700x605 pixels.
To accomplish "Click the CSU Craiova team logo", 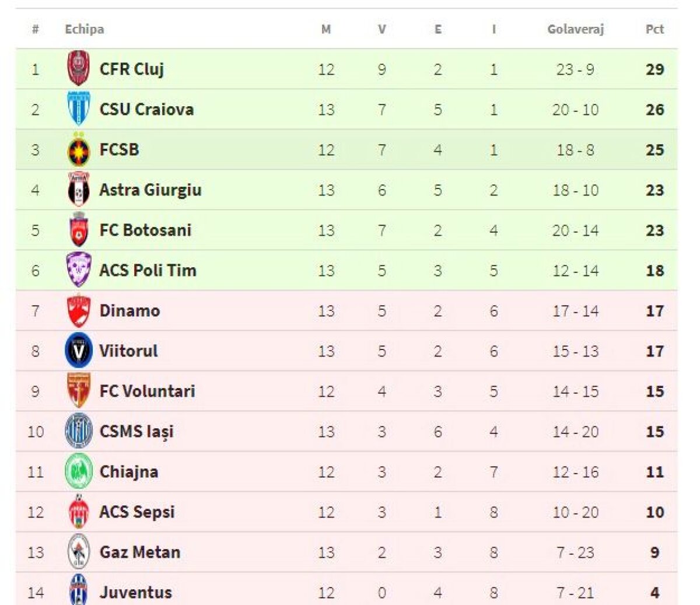I will point(78,109).
